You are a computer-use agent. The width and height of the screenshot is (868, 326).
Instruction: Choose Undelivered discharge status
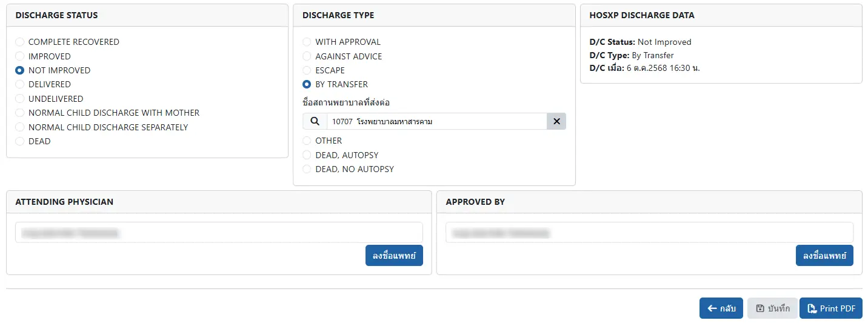tap(20, 99)
